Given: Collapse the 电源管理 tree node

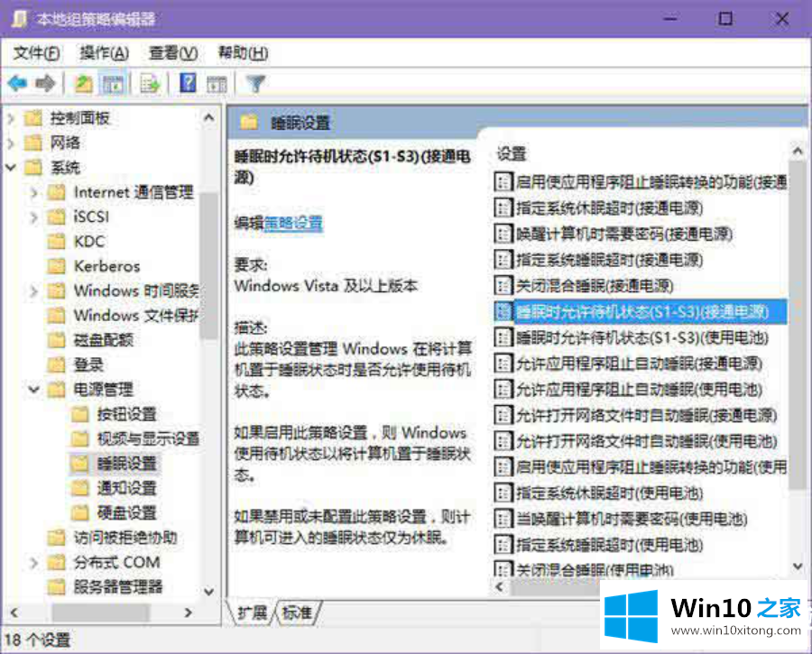Looking at the screenshot, I should pos(34,389).
